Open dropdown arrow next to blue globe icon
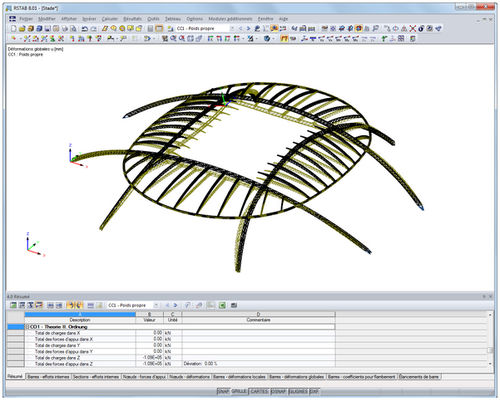 (273, 39)
